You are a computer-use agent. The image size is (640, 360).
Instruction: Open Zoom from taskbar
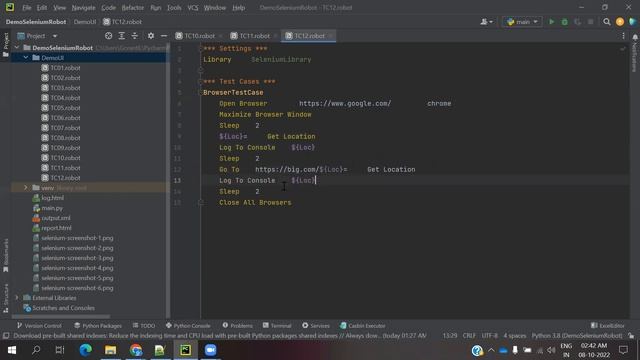coord(211,350)
